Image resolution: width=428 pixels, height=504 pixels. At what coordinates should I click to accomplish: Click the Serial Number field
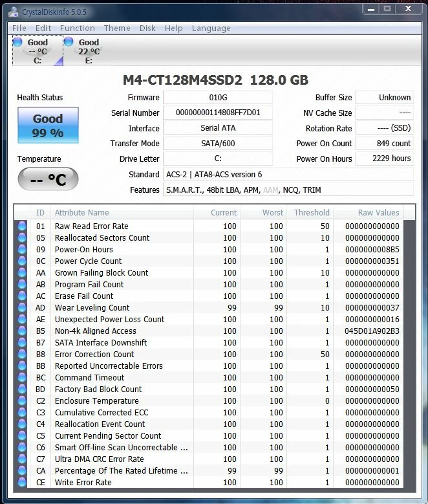218,113
